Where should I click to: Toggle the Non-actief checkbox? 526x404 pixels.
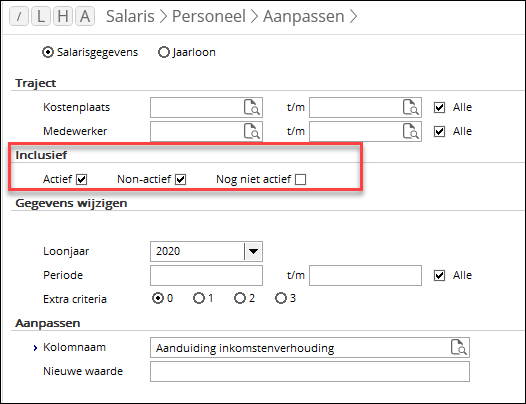[x=180, y=180]
